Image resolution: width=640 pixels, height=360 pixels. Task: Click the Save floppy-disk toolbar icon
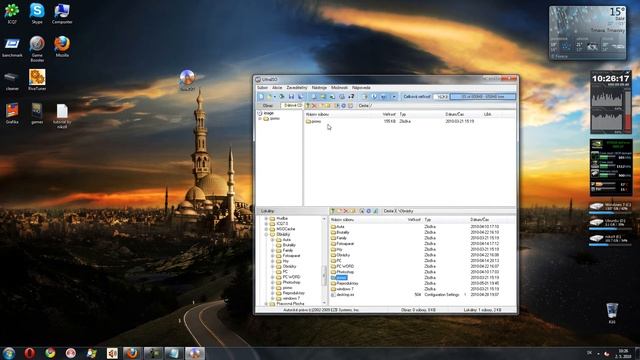[x=291, y=97]
